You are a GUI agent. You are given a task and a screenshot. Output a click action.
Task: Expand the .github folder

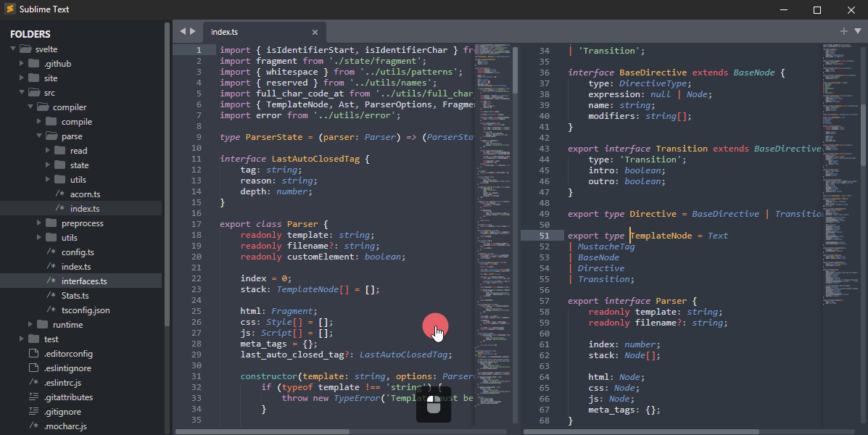(x=22, y=64)
